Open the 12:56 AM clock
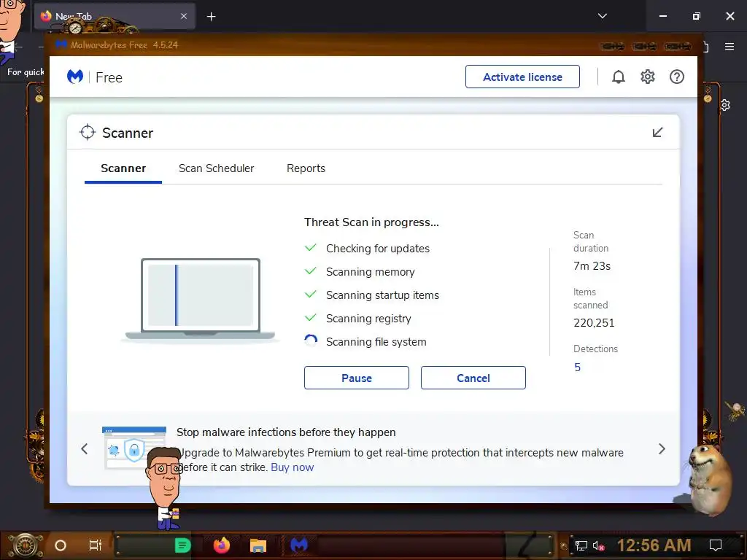747x560 pixels. pos(654,545)
